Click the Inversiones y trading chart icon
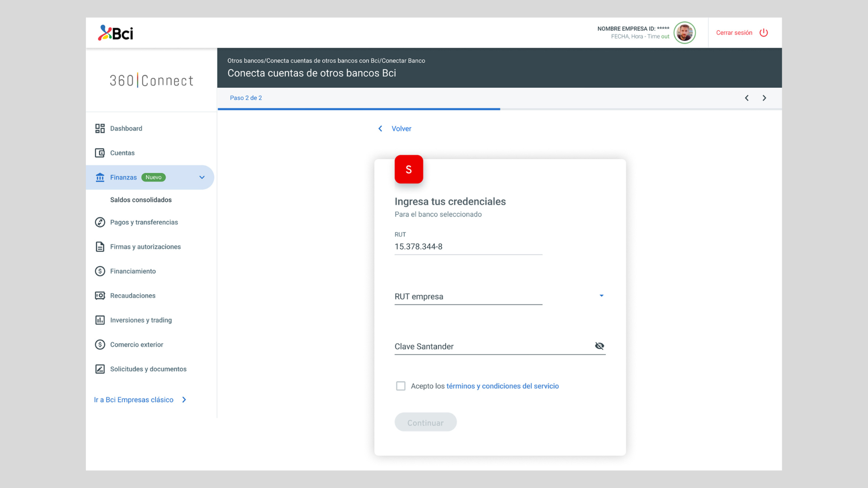The height and width of the screenshot is (488, 868). 100,320
